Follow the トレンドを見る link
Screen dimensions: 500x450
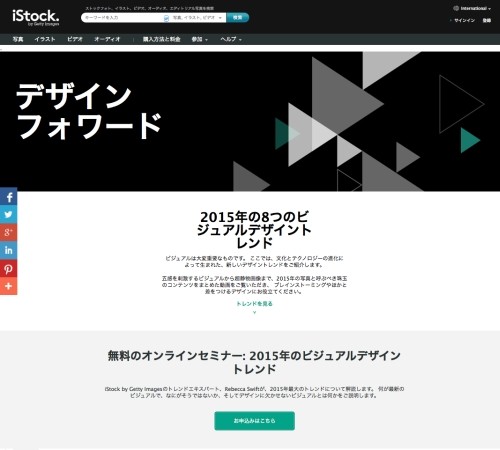tap(254, 304)
